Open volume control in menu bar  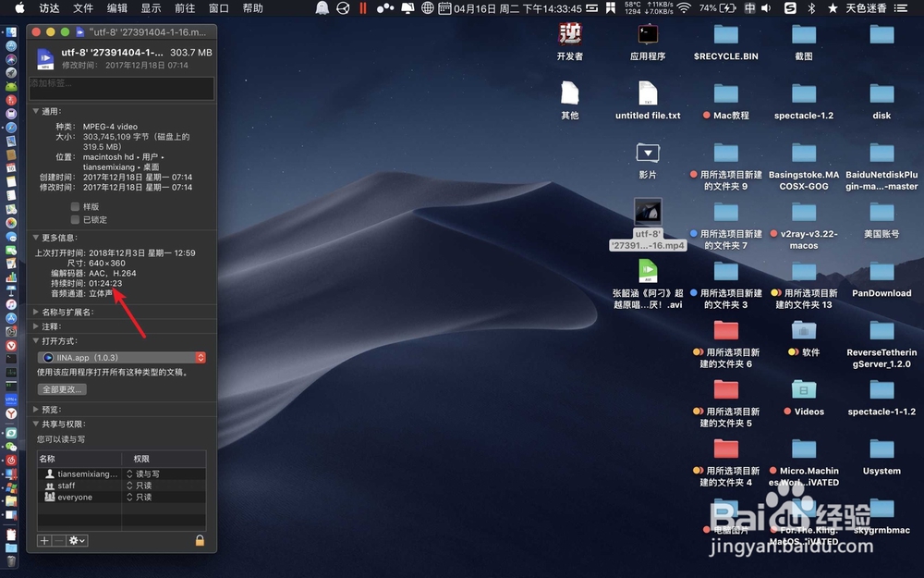coord(766,7)
